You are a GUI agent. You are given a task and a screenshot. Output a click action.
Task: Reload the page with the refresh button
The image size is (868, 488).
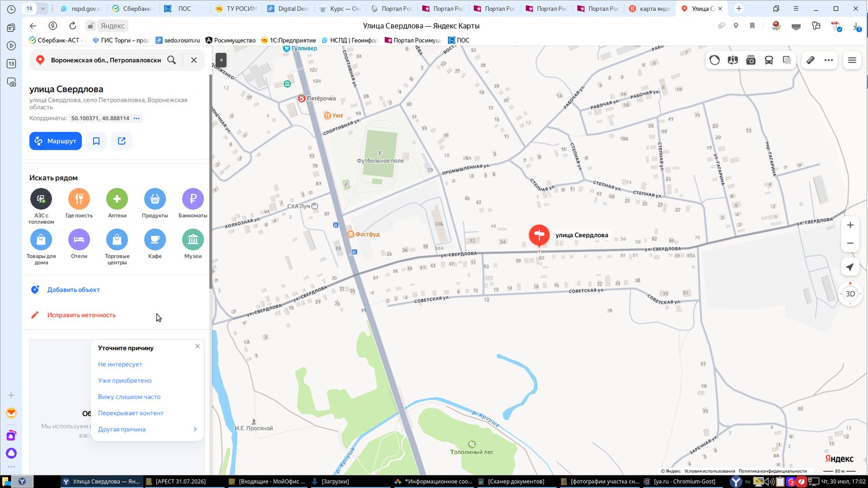[x=72, y=26]
